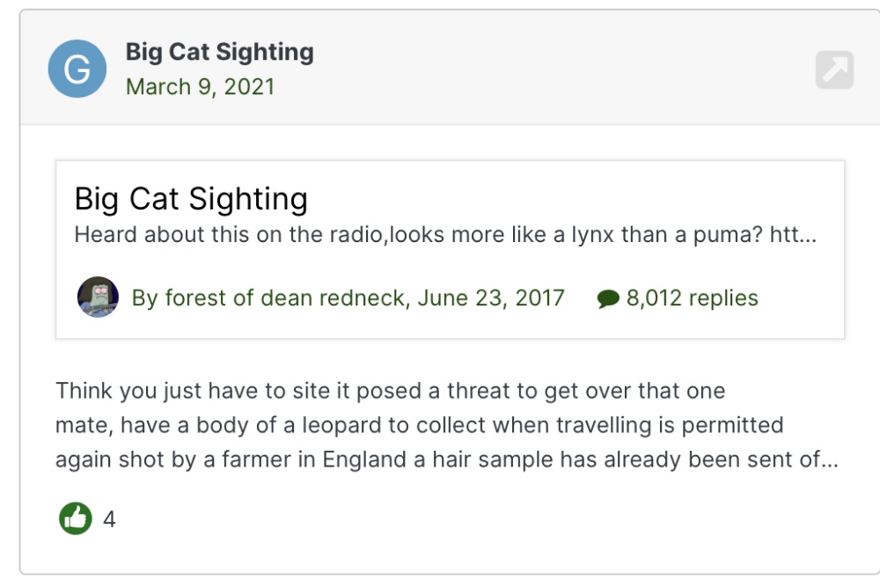Click the June 23, 2017 topic date

pos(491,298)
